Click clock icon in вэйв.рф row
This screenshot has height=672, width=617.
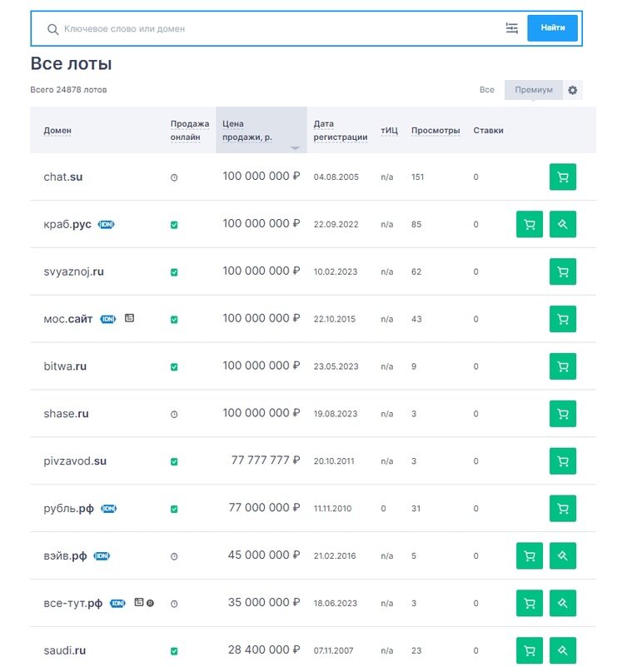(x=174, y=557)
